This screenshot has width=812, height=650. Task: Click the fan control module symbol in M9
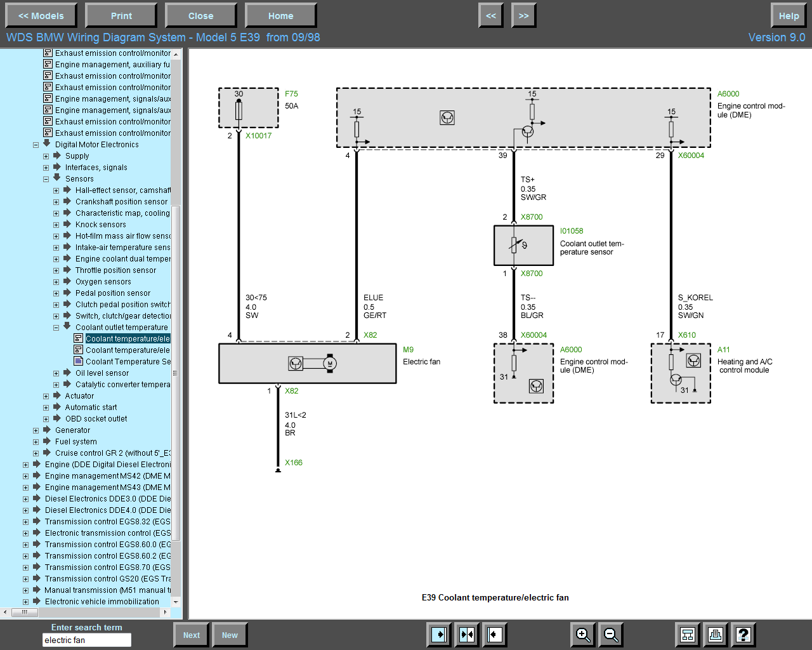point(296,363)
